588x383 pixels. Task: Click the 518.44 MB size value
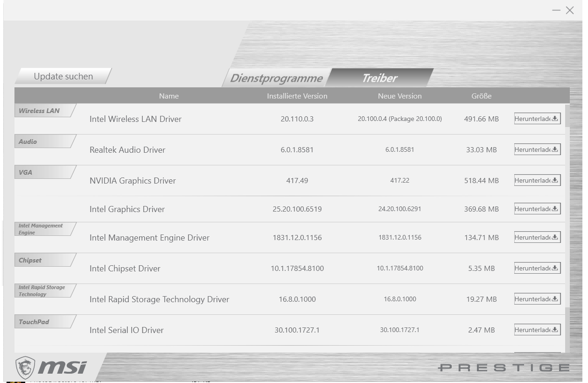tap(481, 181)
